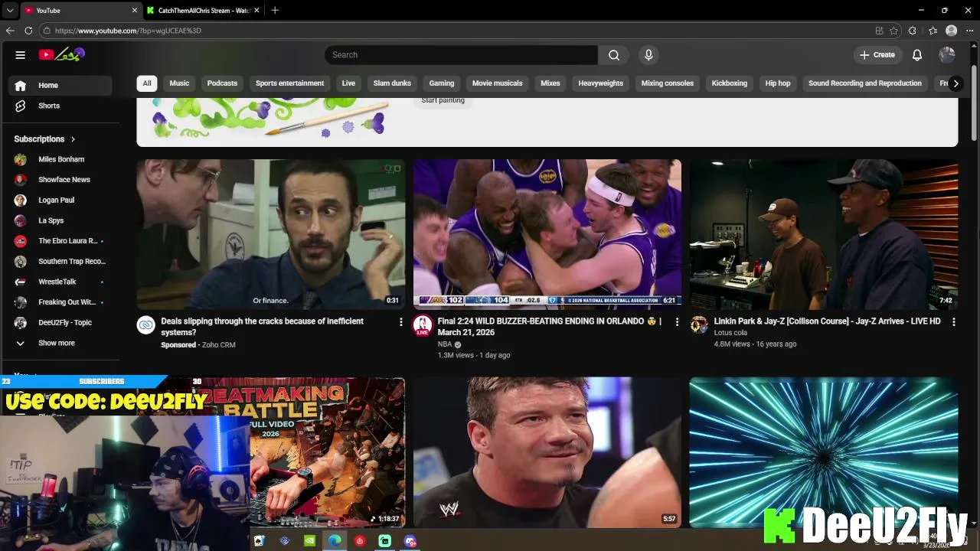Image resolution: width=980 pixels, height=551 pixels.
Task: Select the Mixing consoles chip
Action: [668, 83]
